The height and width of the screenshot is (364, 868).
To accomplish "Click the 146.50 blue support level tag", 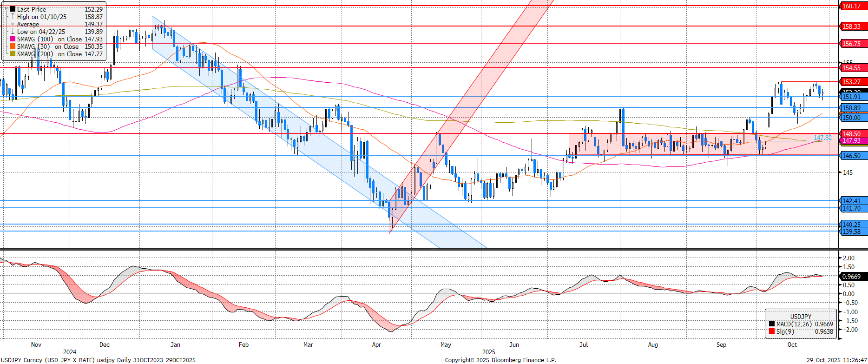I will (853, 156).
